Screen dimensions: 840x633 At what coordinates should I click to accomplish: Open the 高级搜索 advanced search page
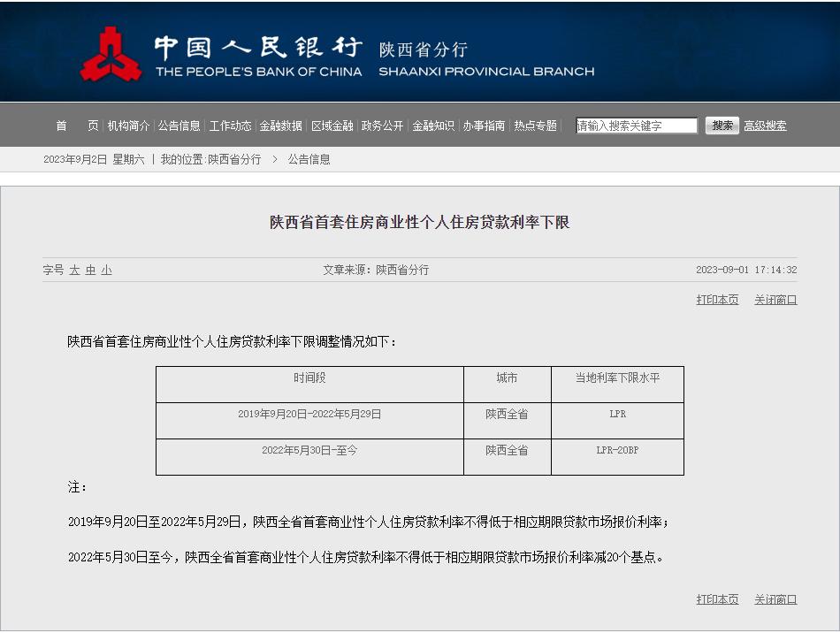(x=766, y=125)
